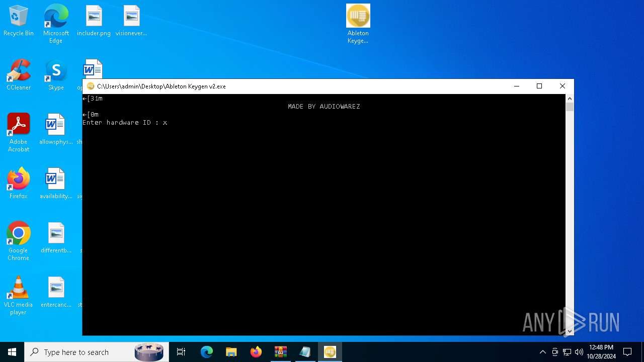The width and height of the screenshot is (644, 362).
Task: Select Ableton Keygen desktop icon
Action: point(358,24)
